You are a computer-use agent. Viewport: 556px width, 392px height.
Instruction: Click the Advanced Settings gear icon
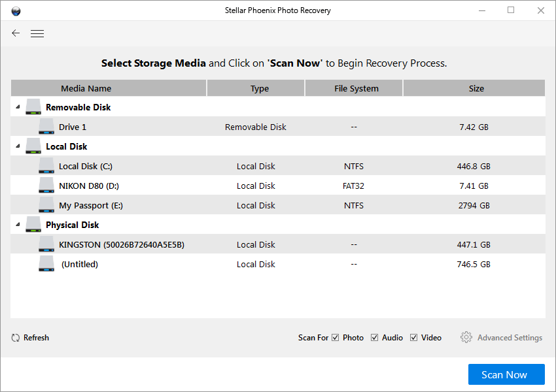pyautogui.click(x=466, y=338)
